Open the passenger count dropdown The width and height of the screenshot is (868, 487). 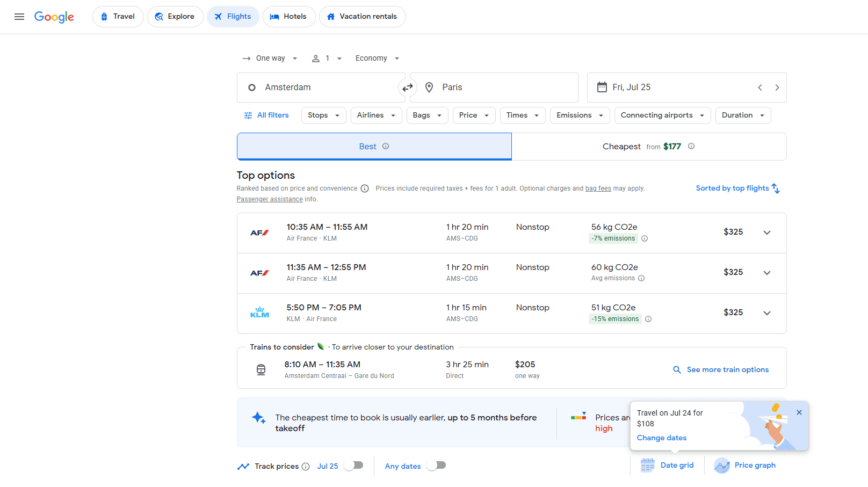(327, 58)
